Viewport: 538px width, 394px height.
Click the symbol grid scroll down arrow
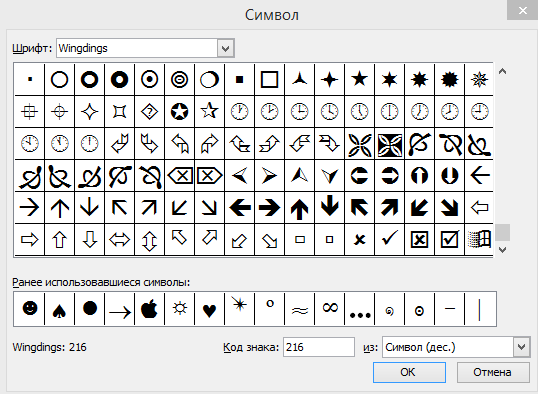[502, 250]
